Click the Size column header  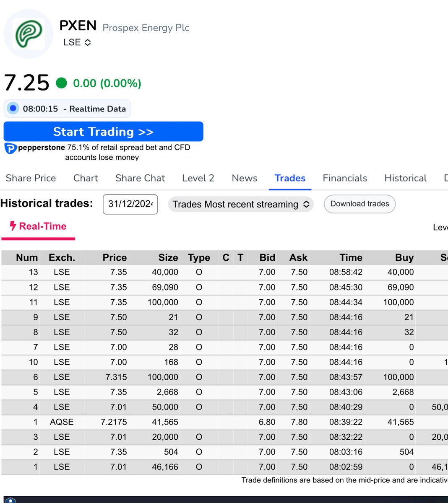coord(168,257)
